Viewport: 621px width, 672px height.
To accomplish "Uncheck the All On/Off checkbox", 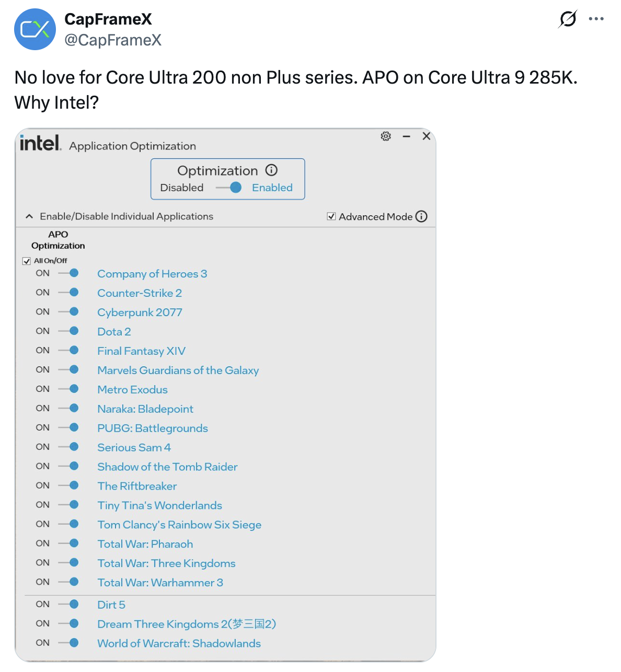I will coord(27,261).
